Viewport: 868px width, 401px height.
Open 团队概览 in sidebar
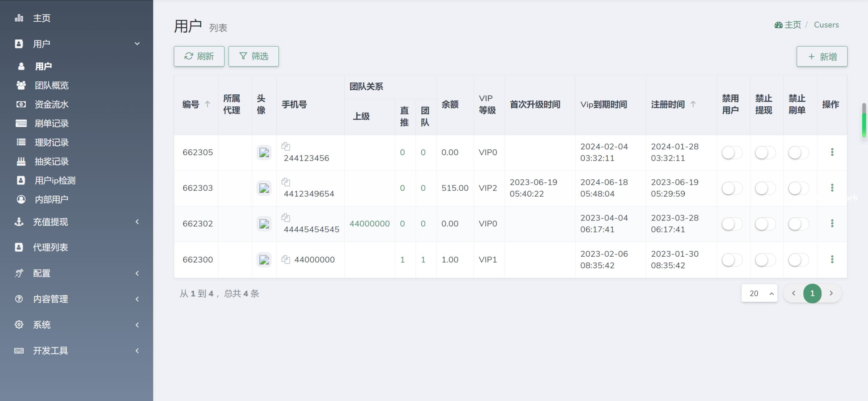point(51,85)
